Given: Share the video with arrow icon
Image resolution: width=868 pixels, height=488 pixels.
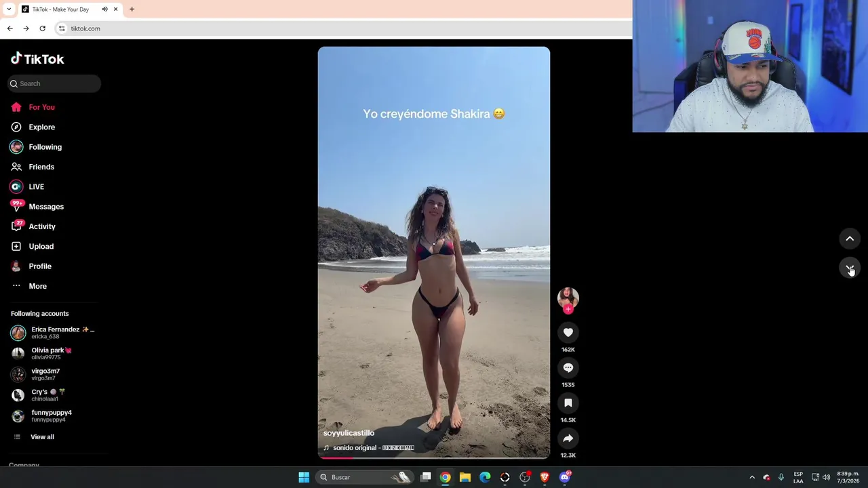Looking at the screenshot, I should pyautogui.click(x=568, y=438).
